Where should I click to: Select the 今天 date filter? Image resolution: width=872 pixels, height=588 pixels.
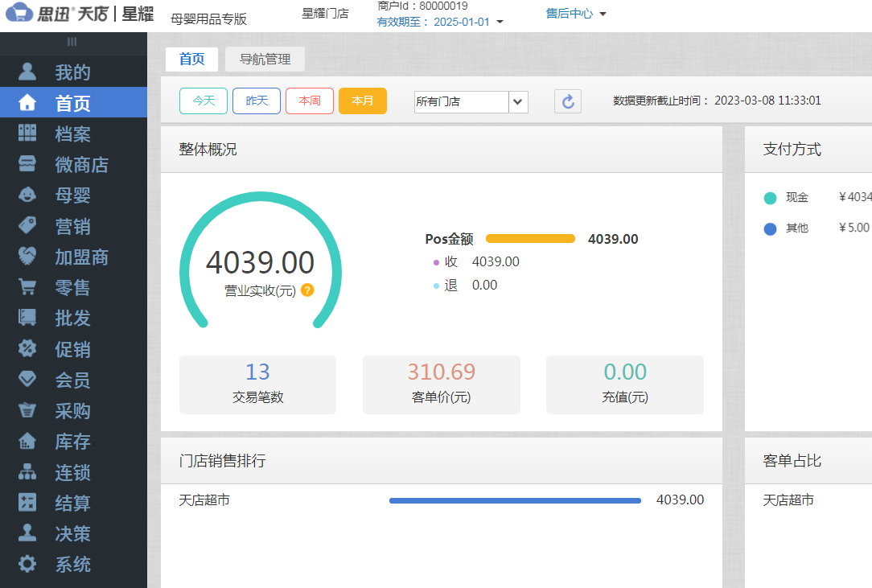[x=203, y=101]
